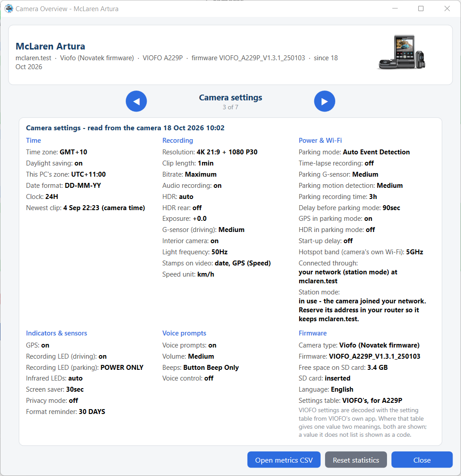Image resolution: width=461 pixels, height=476 pixels.
Task: Click the 'Time' section heading
Action: click(33, 140)
